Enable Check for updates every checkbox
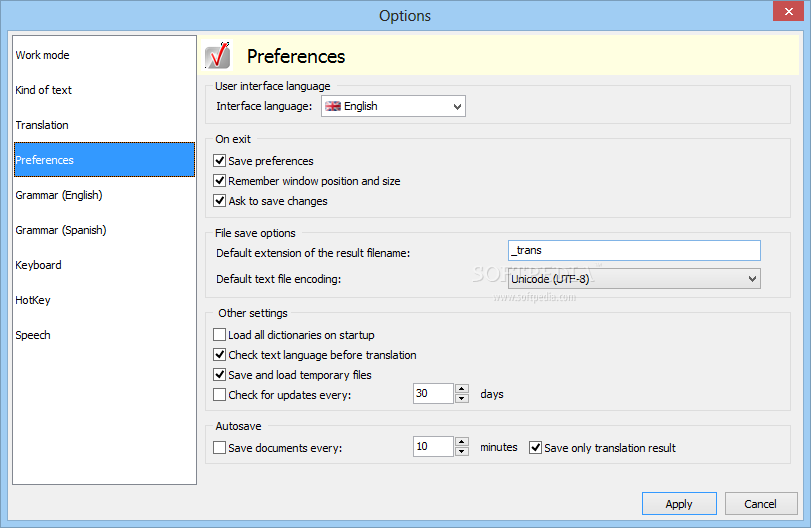This screenshot has height=528, width=811. [219, 395]
